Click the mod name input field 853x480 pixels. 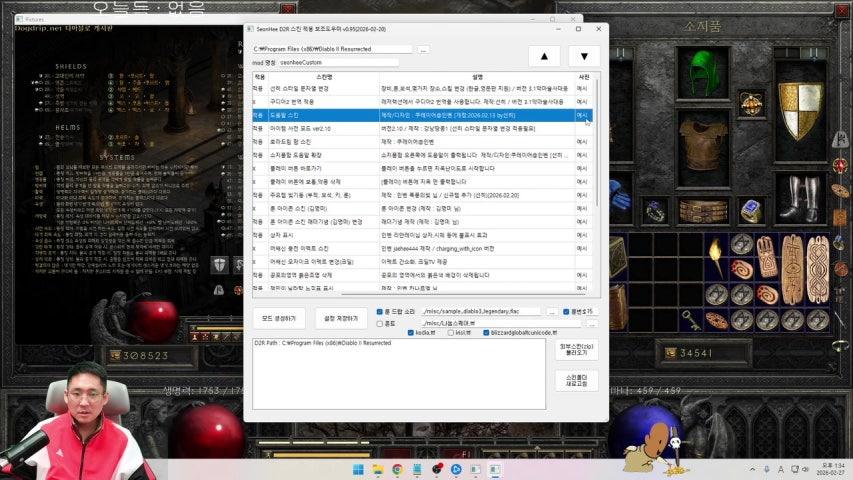(x=338, y=63)
